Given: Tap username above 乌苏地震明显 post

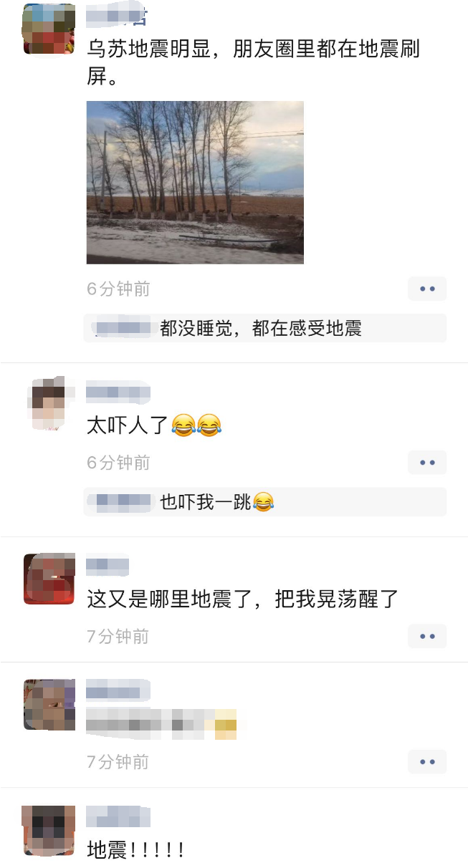Looking at the screenshot, I should [x=118, y=15].
